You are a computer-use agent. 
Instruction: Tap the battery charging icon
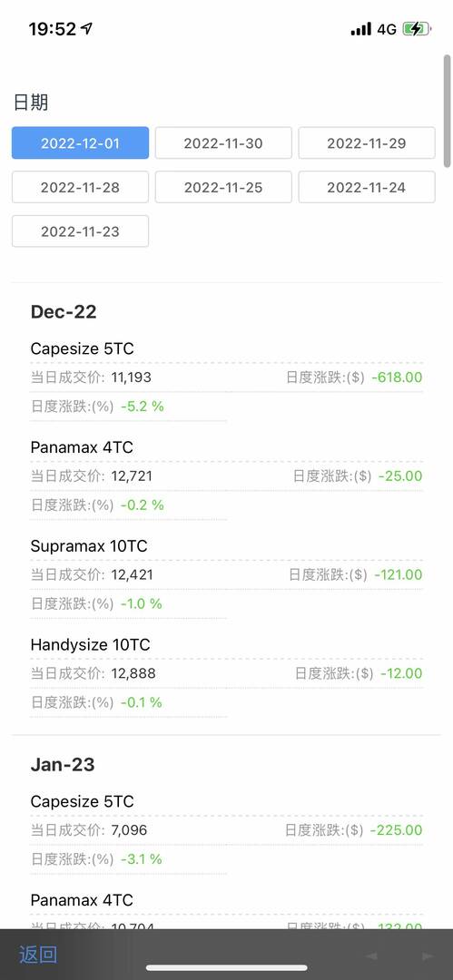click(417, 29)
